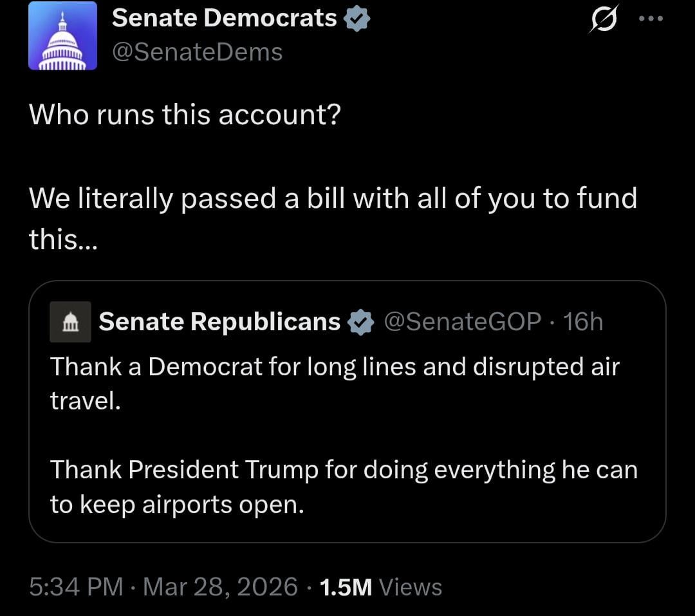Open the three-dot more options menu

click(650, 19)
